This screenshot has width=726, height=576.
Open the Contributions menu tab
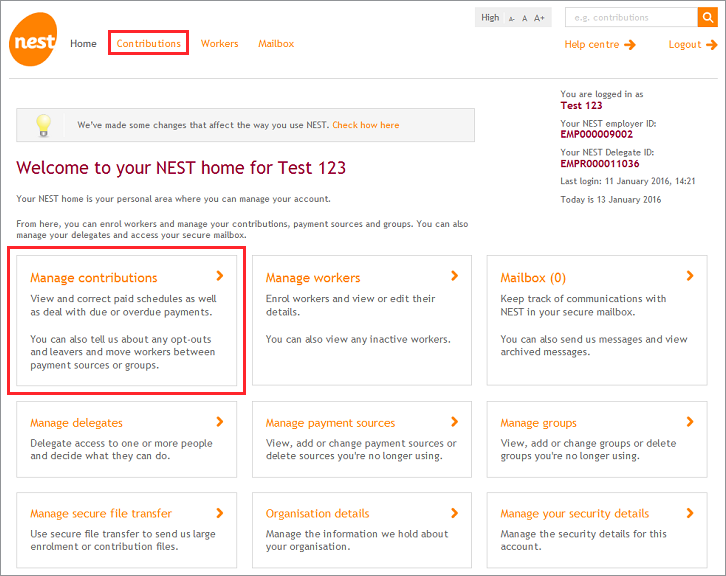(x=149, y=44)
